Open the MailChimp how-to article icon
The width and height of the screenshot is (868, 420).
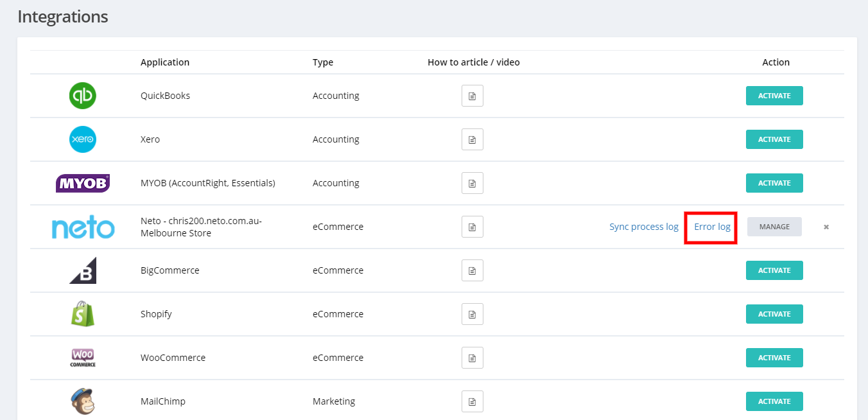coord(472,401)
